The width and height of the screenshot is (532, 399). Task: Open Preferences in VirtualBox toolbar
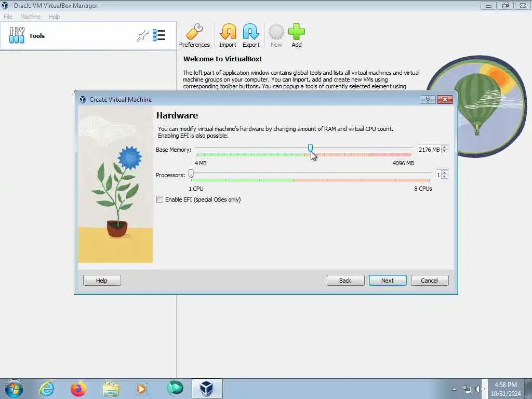pyautogui.click(x=194, y=36)
